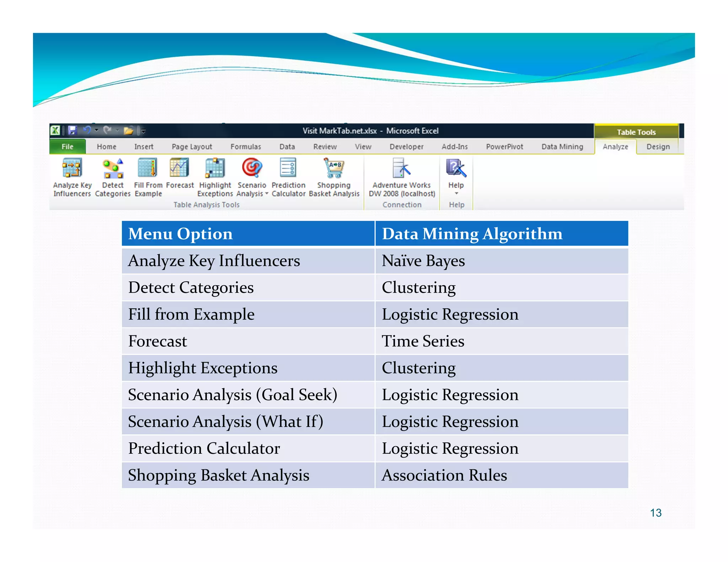Click 'Scenario Analysis (What If)' cell
Viewport: 728px width, 562px height.
[x=248, y=421]
